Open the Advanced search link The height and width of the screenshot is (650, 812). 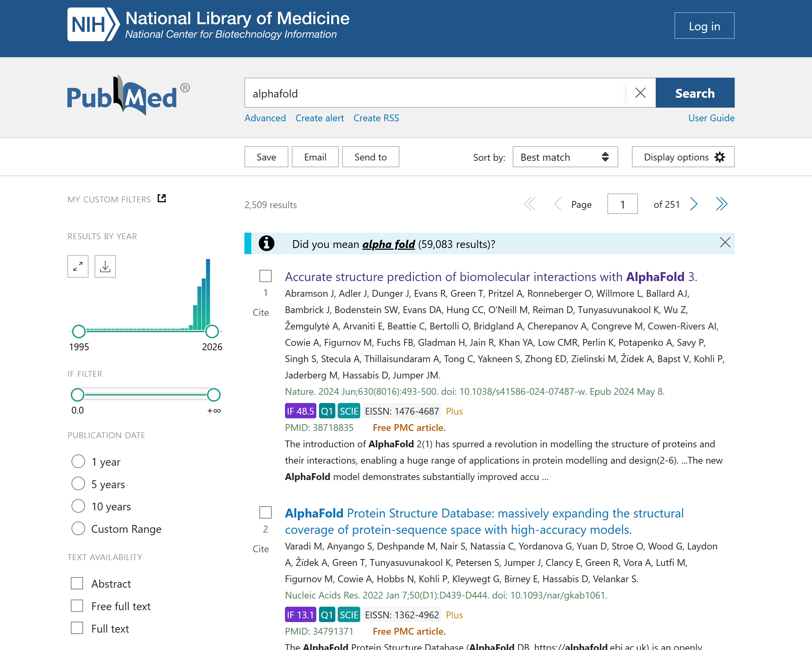pos(265,118)
